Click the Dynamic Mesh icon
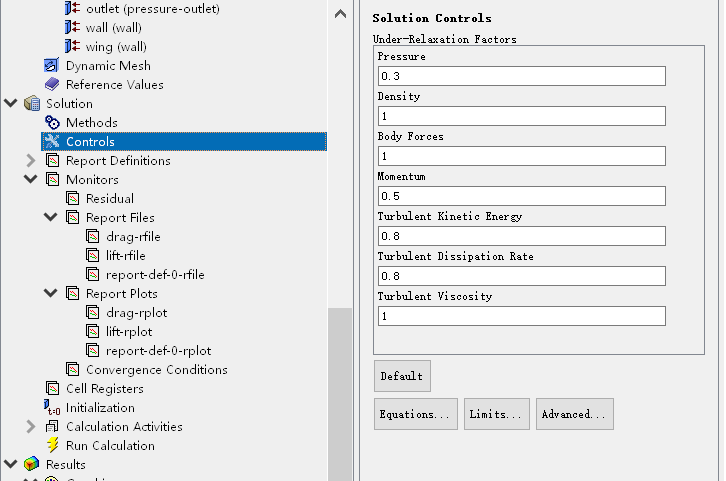The image size is (726, 481). pos(53,66)
